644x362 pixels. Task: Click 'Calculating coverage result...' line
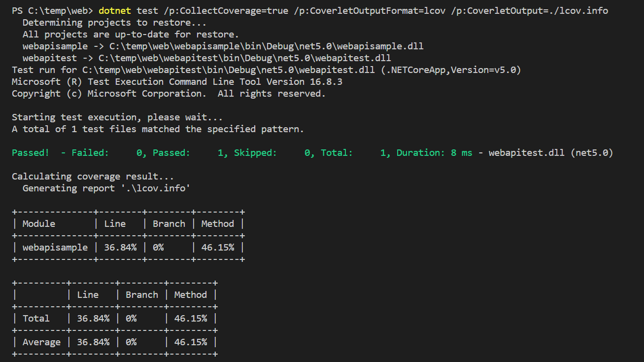pyautogui.click(x=93, y=177)
